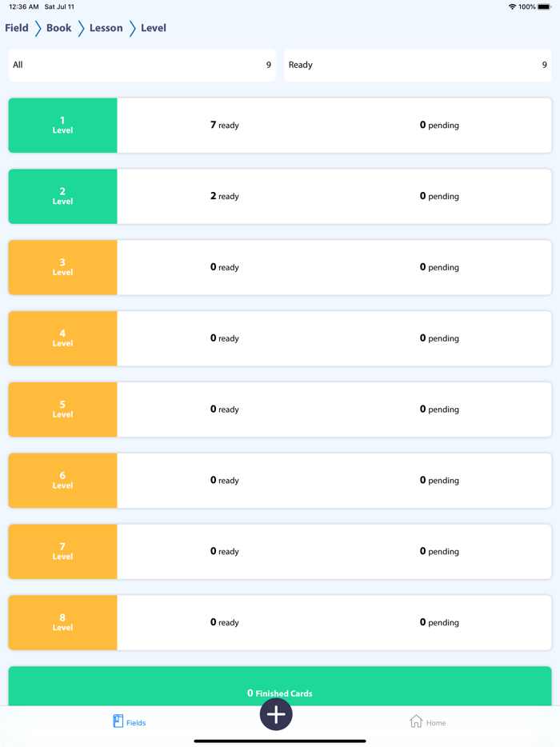560x747 pixels.
Task: Open the Finished Cards bar
Action: pos(280,688)
